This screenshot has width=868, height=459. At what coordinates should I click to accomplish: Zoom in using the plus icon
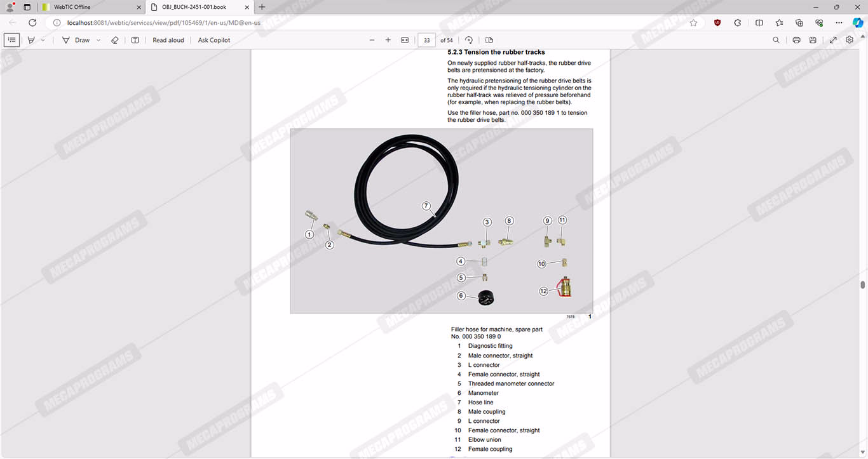388,40
